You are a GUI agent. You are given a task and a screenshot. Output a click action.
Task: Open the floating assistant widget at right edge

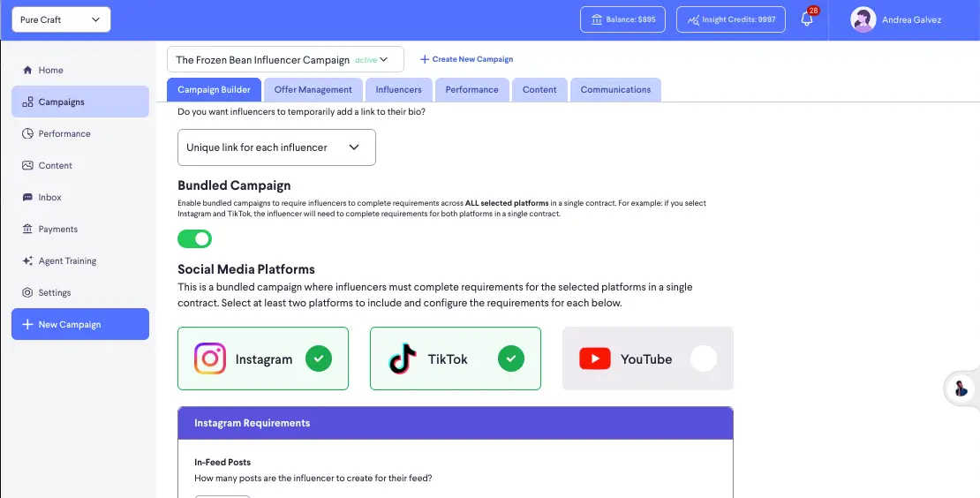(961, 389)
